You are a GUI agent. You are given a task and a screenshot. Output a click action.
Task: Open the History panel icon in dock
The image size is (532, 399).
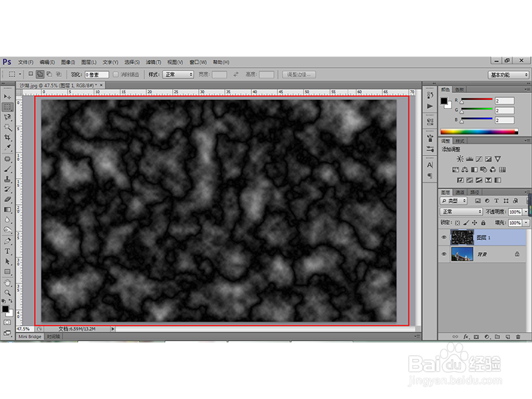click(x=430, y=95)
